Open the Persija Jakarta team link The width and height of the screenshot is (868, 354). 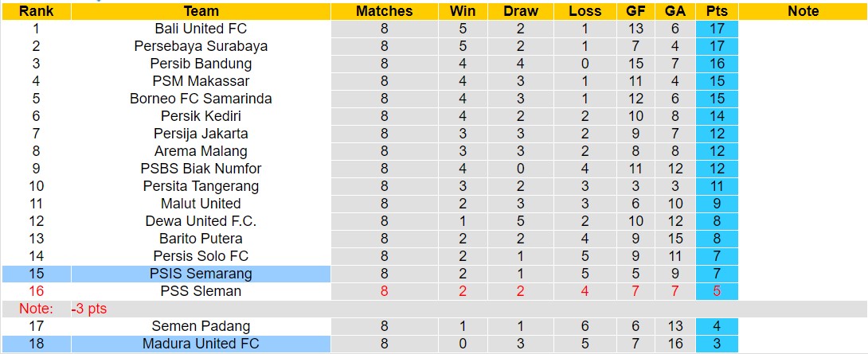201,134
